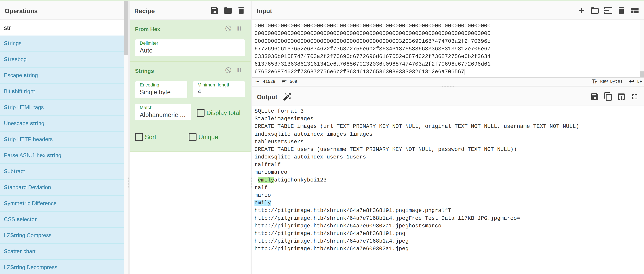This screenshot has width=644, height=274.
Task: Choose Parse ASN.1 hex string operation
Action: point(62,155)
